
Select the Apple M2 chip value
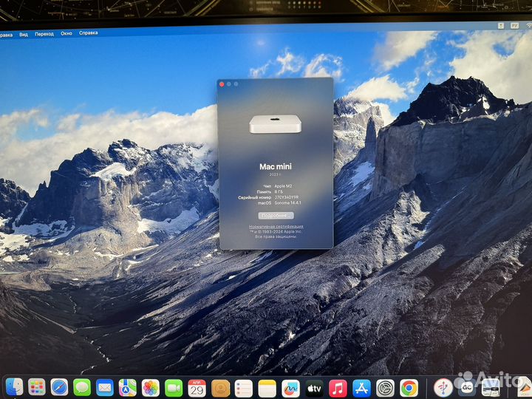pos(283,186)
